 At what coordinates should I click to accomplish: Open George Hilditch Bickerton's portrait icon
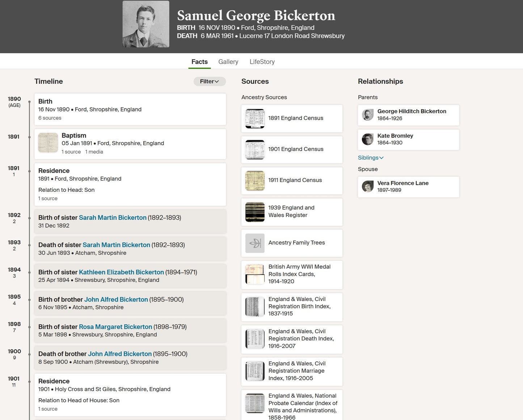[368, 115]
